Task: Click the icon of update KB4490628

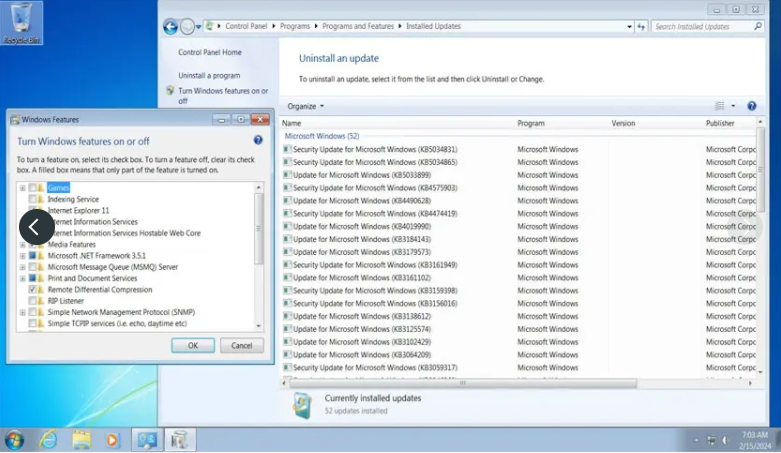Action: [x=287, y=200]
